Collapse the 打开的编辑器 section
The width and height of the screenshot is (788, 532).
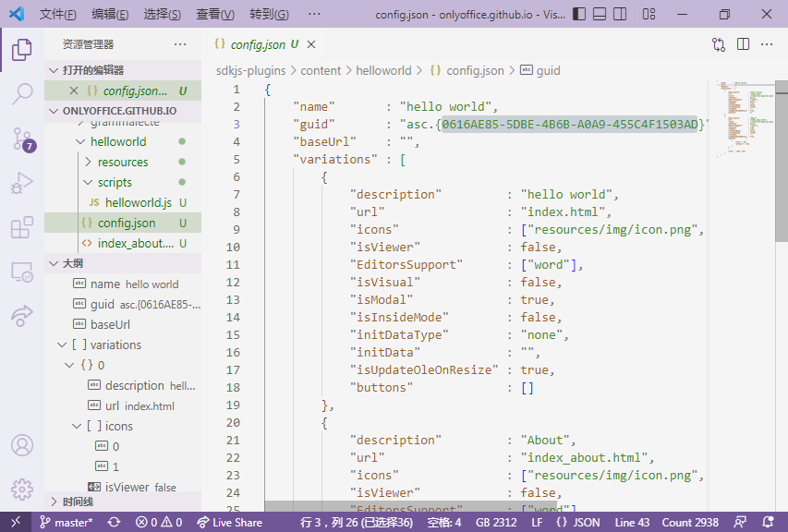point(54,70)
